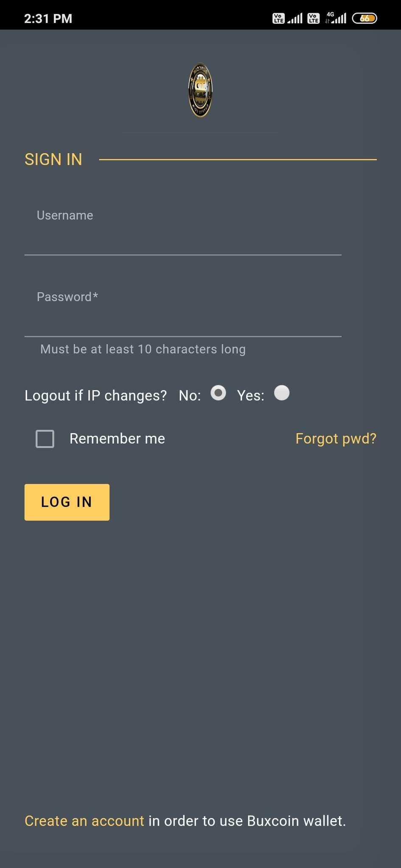This screenshot has height=868, width=401.
Task: Tap the Remember me label text
Action: point(117,439)
